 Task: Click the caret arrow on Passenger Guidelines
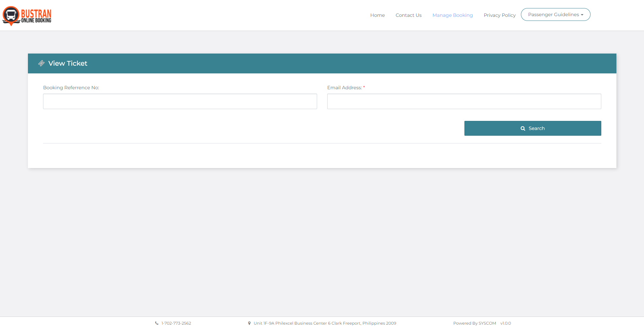pyautogui.click(x=582, y=15)
